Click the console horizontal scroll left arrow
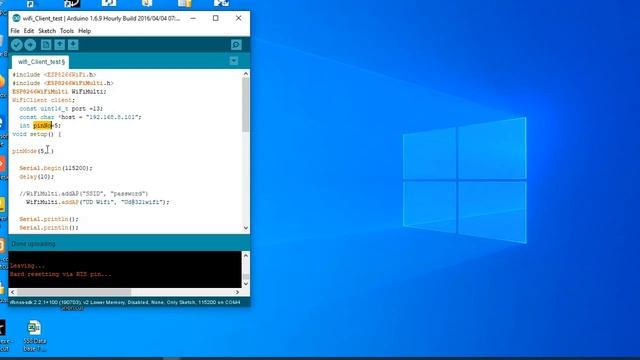Screen dimensions: 640x360 point(13,292)
